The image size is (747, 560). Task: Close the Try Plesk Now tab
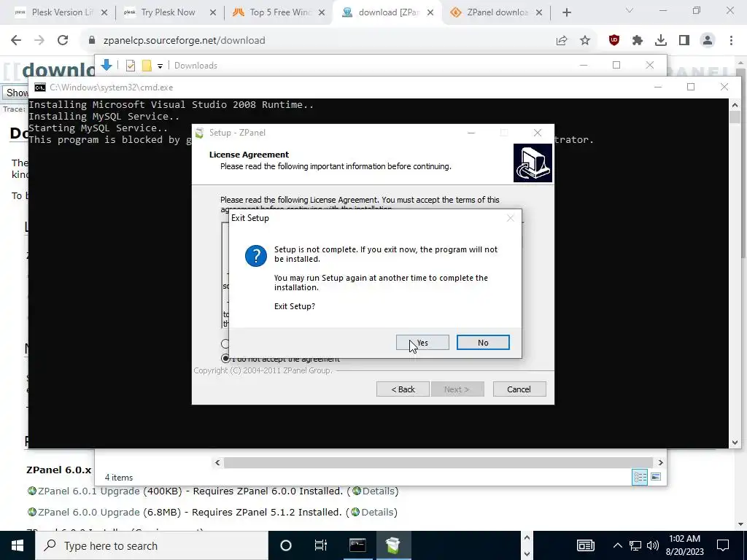[213, 12]
